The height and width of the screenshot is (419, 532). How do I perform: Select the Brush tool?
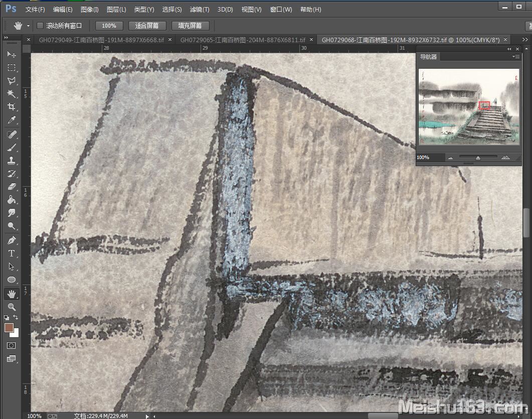click(12, 148)
